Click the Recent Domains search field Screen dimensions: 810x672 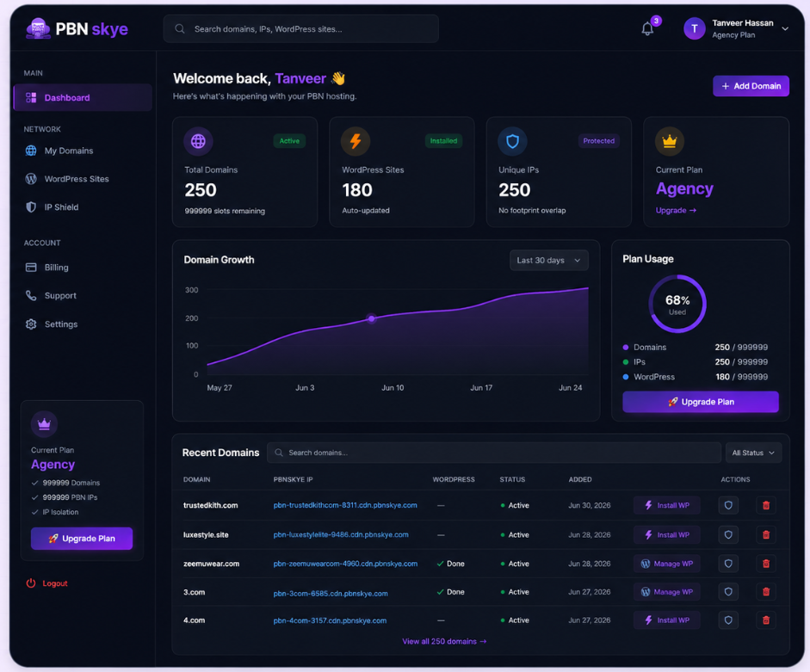pyautogui.click(x=494, y=453)
